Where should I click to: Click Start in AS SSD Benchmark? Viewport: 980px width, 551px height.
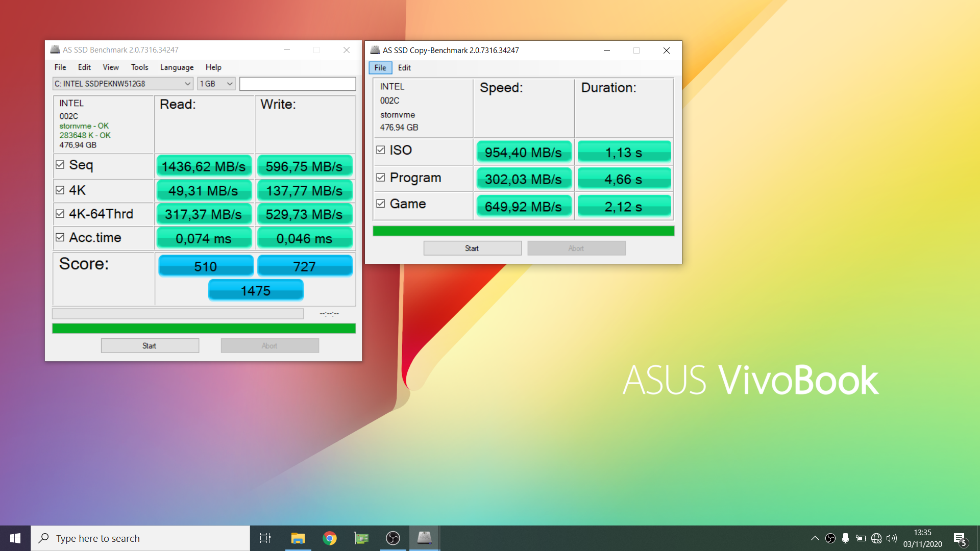point(150,346)
